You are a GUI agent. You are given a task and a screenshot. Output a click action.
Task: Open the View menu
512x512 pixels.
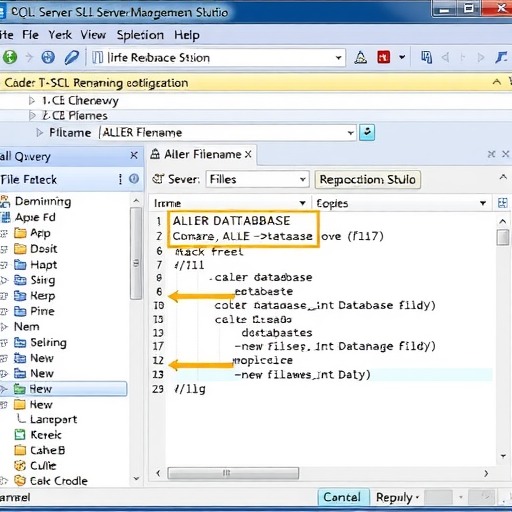pos(93,35)
